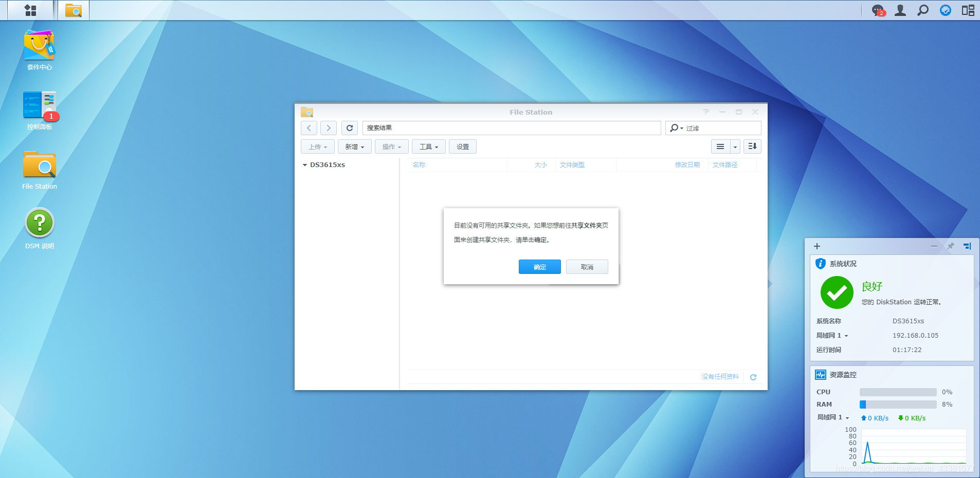Open the 工具 dropdown menu
The image size is (980, 478).
point(428,146)
